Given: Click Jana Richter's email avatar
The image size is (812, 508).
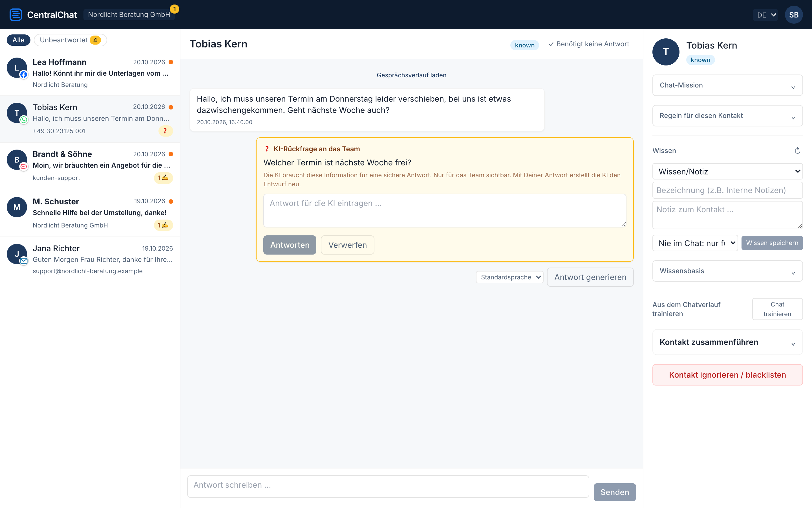Looking at the screenshot, I should click(17, 254).
